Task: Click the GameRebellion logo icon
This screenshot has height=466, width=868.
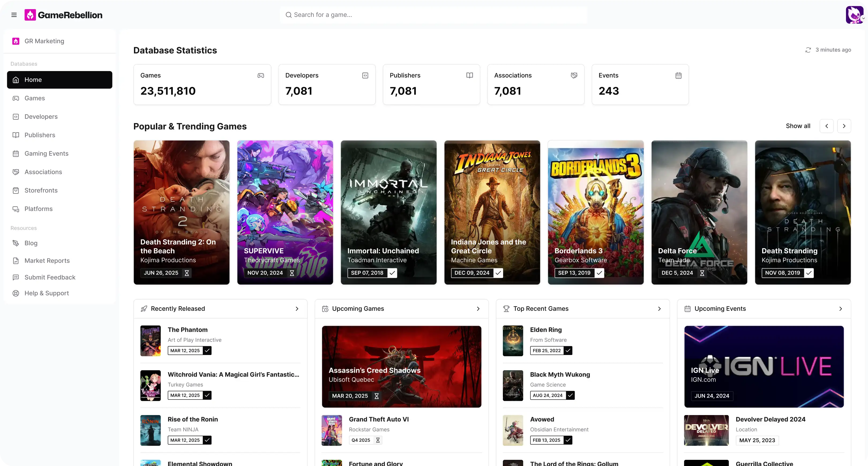Action: 30,15
